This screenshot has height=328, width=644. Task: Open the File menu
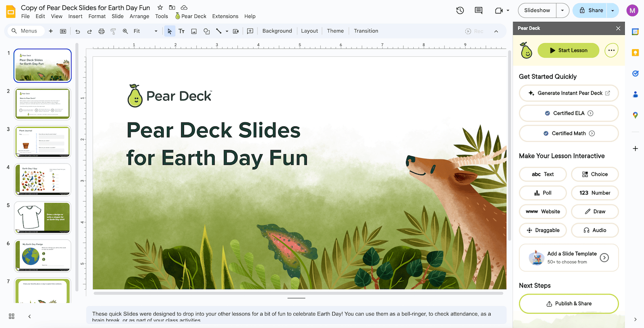click(x=25, y=16)
